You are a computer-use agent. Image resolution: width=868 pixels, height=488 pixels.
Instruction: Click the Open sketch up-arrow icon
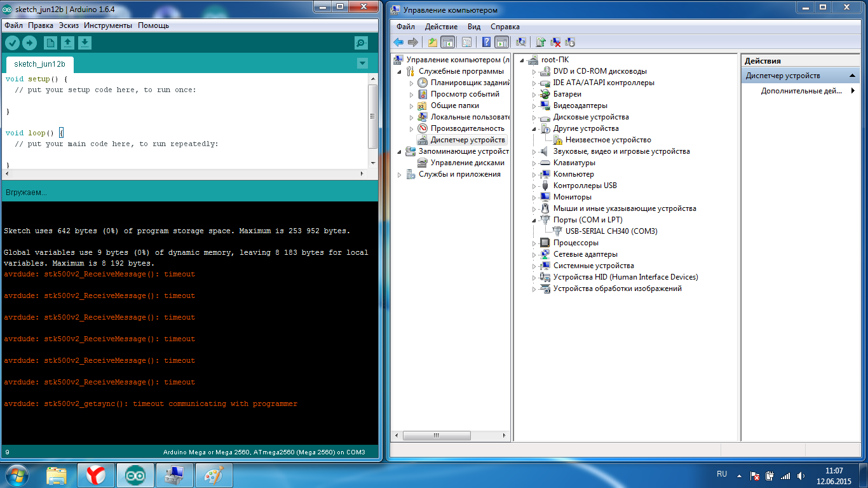(x=67, y=43)
